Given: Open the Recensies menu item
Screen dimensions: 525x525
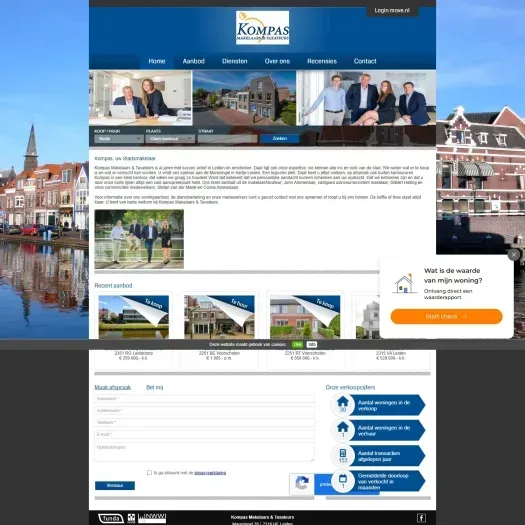Looking at the screenshot, I should point(322,61).
